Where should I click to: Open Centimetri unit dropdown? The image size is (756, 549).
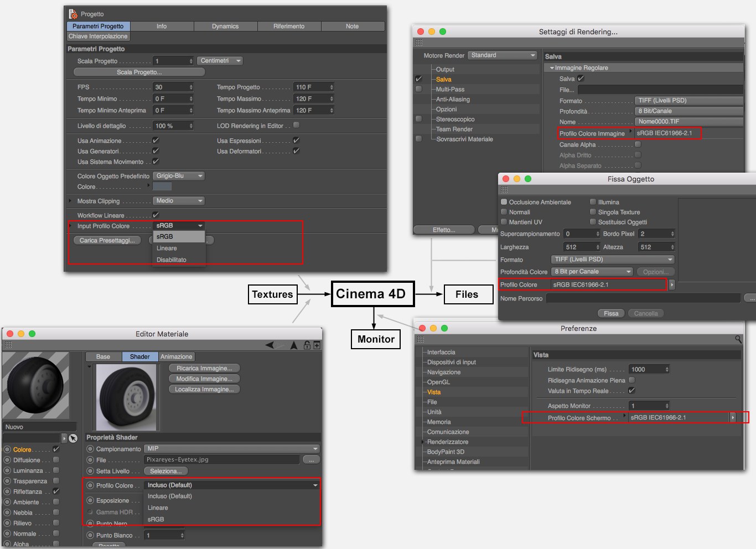coord(220,61)
